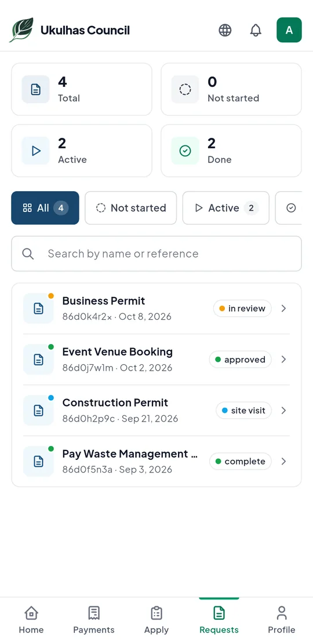313x644 pixels.
Task: Click the complete status badge
Action: (240, 461)
